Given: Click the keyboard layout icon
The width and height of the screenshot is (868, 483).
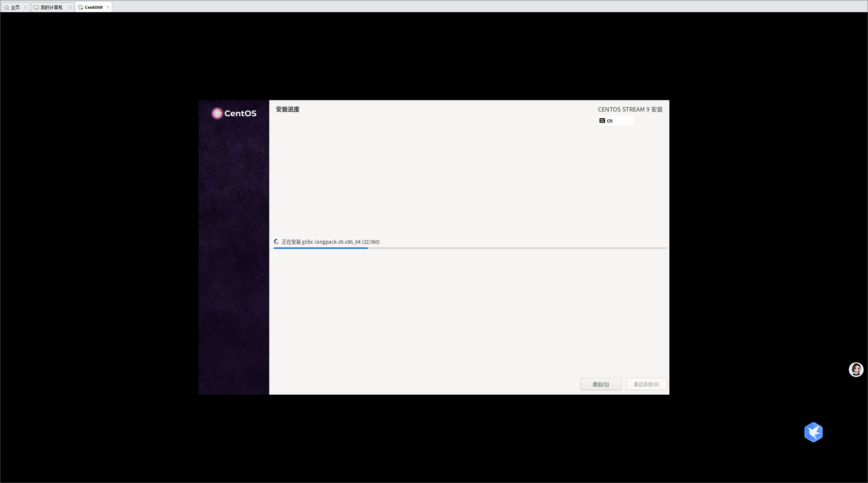Looking at the screenshot, I should (x=602, y=121).
